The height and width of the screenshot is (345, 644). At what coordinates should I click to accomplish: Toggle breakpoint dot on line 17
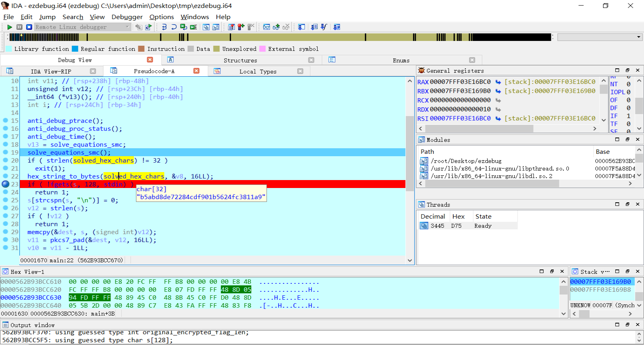[x=6, y=136]
